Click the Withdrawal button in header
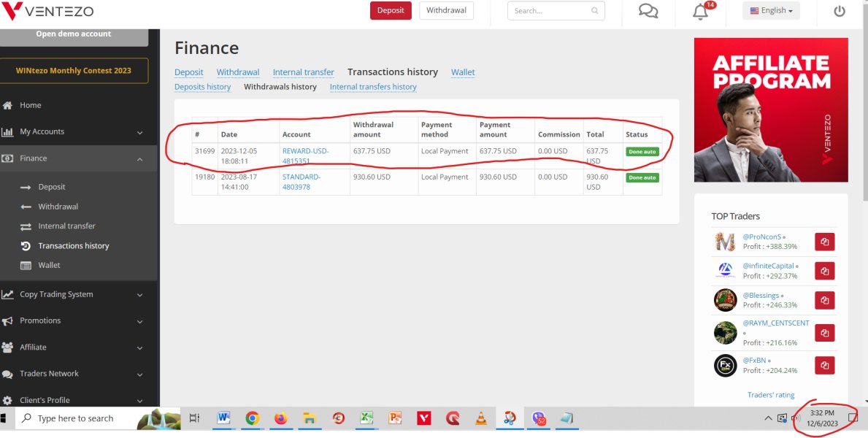 tap(446, 10)
